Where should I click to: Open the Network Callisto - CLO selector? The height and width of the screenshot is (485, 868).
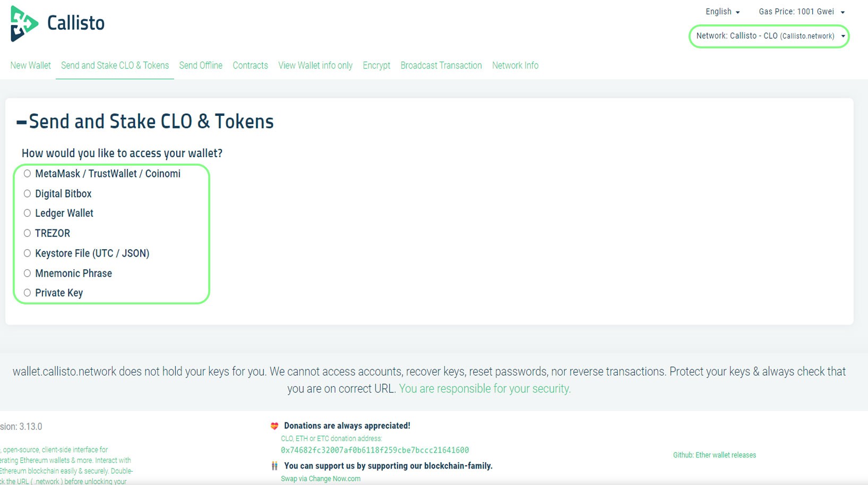(768, 36)
